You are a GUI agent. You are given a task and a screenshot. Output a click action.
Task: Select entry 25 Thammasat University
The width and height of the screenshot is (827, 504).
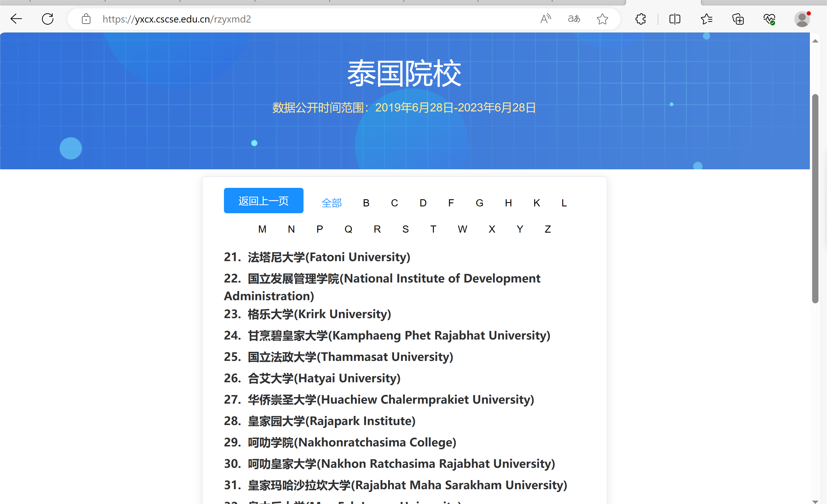pyautogui.click(x=338, y=357)
